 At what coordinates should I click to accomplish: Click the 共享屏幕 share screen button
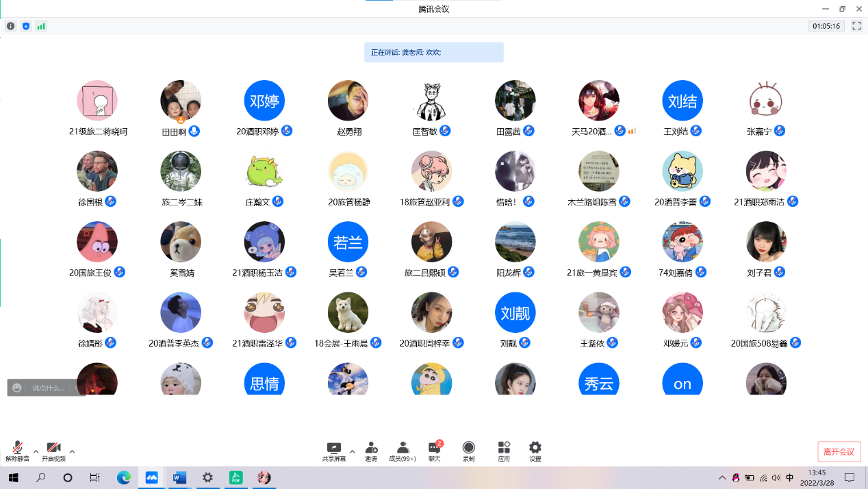[x=334, y=451]
